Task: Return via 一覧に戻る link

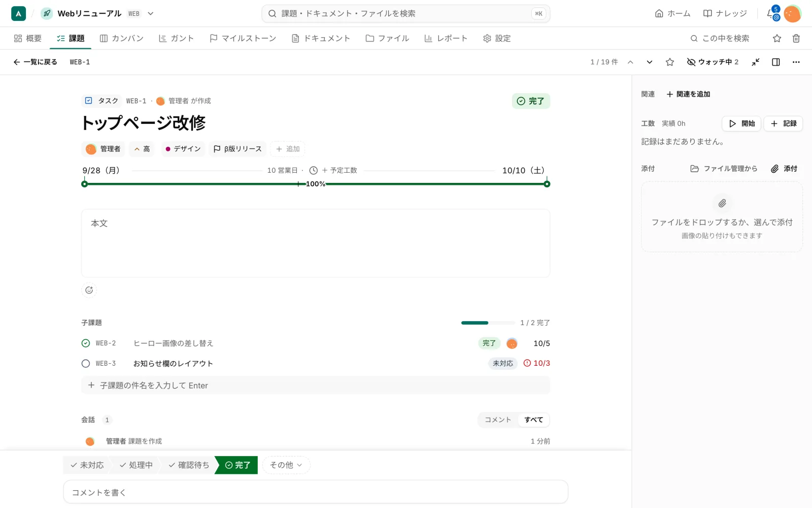Action: click(x=35, y=62)
